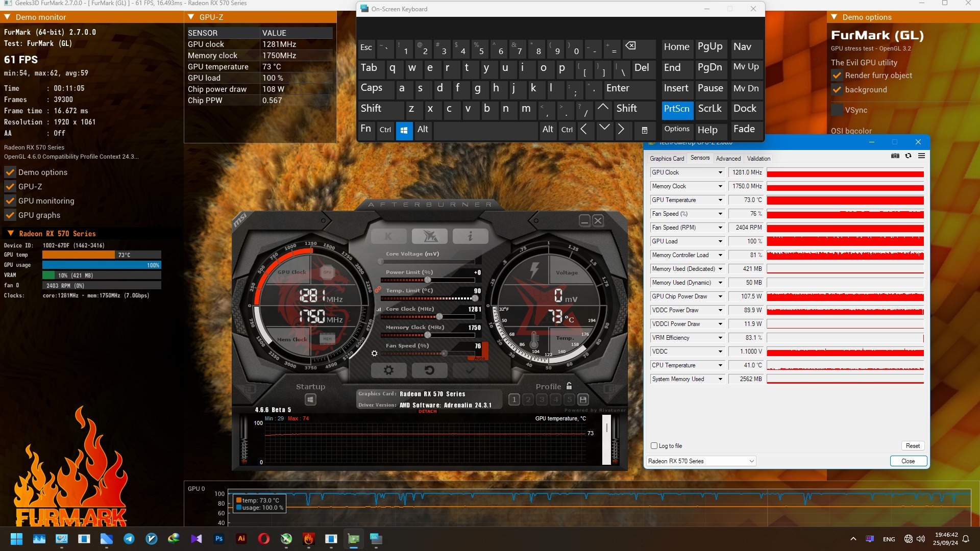The image size is (980, 551).
Task: Open Radeon RX 570 Series device combo box
Action: pos(701,461)
